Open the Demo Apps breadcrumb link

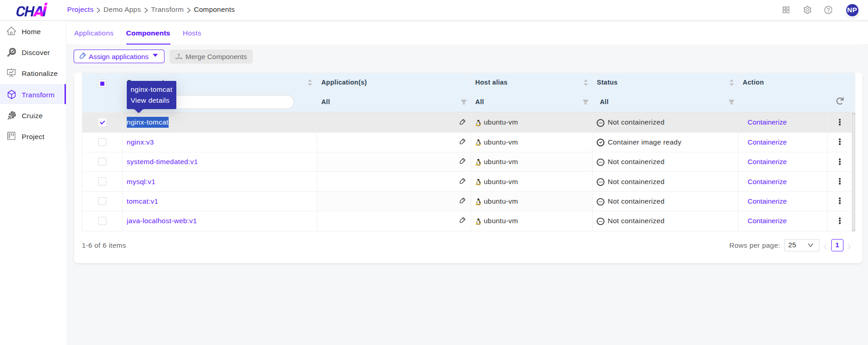122,10
